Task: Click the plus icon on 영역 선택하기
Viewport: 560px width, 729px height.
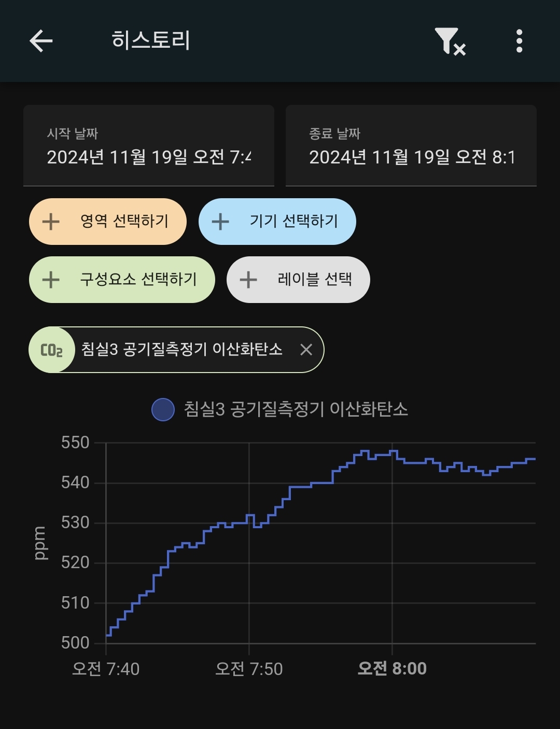Action: (51, 222)
